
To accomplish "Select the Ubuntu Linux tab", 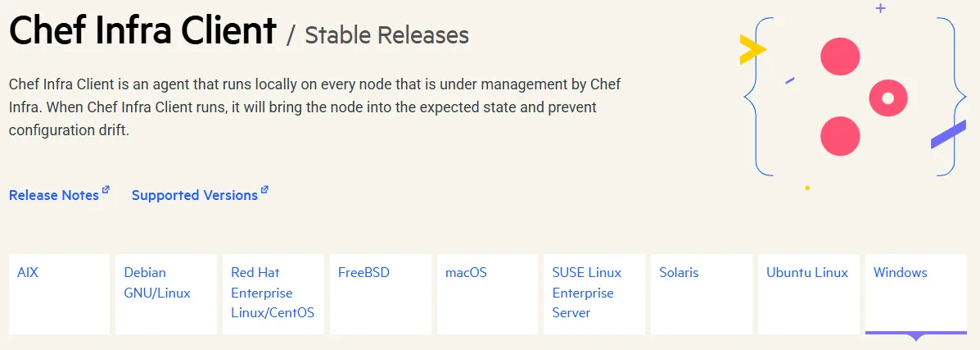I will click(x=808, y=293).
